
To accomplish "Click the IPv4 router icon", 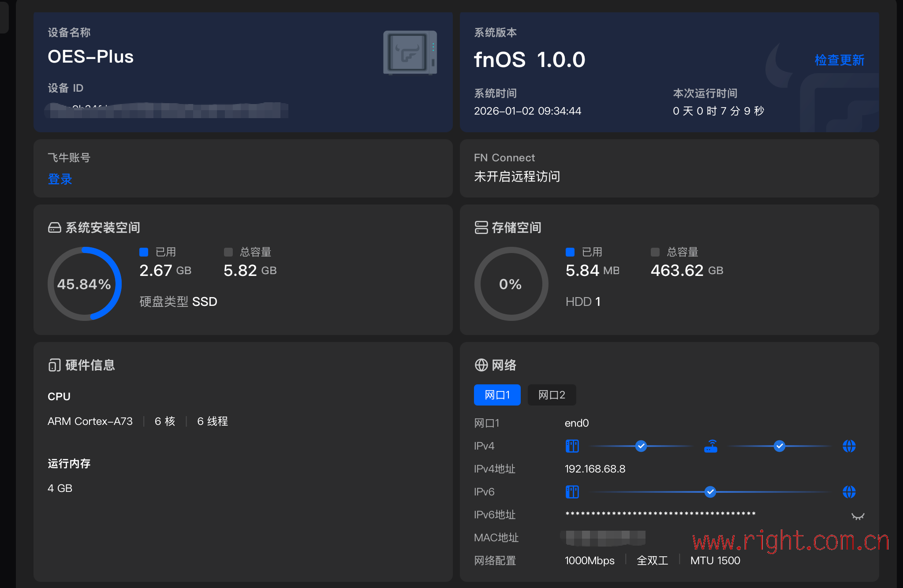I will coord(711,446).
